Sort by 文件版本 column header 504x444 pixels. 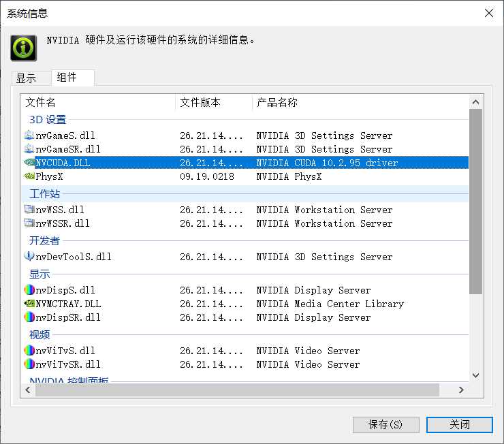(x=214, y=102)
